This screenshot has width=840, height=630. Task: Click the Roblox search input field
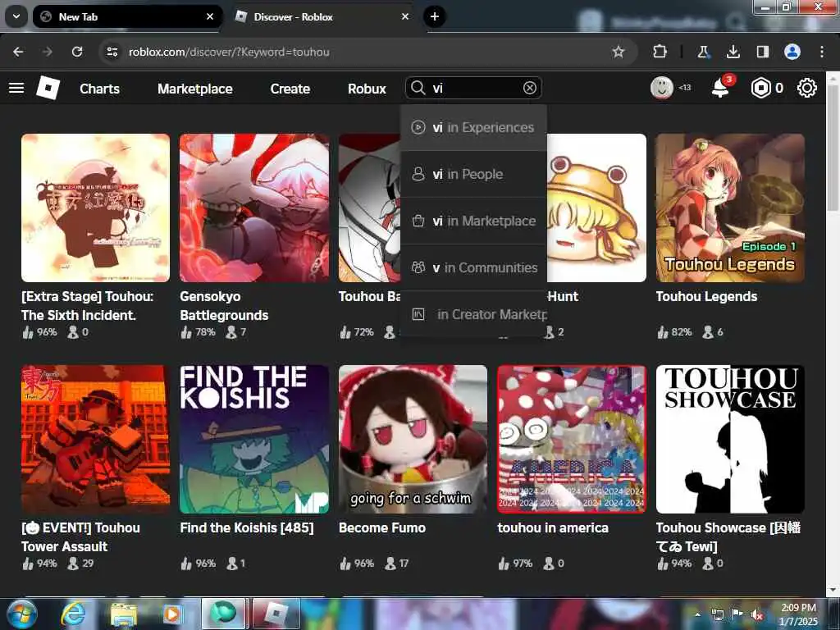[x=473, y=88]
